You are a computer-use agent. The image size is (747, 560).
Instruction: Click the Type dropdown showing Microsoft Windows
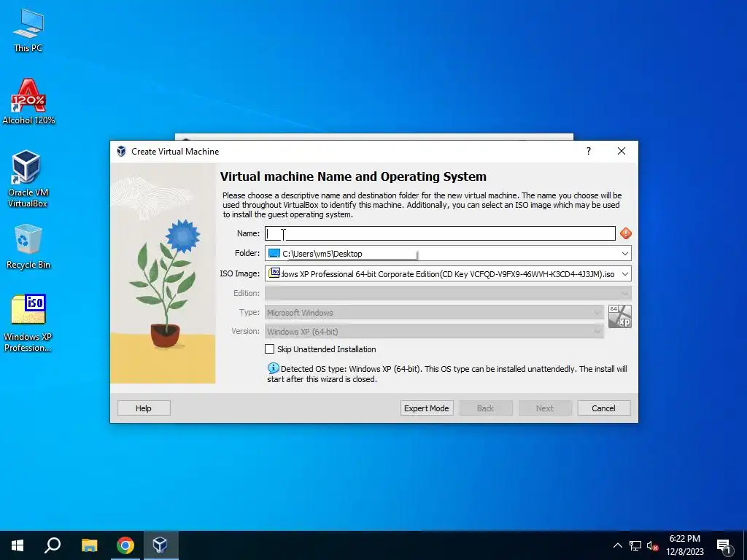435,312
